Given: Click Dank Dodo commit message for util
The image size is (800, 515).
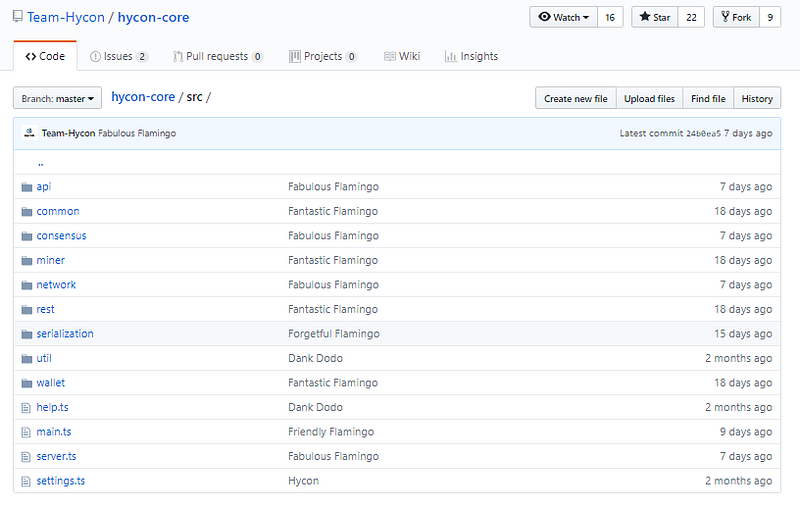Looking at the screenshot, I should tap(315, 358).
